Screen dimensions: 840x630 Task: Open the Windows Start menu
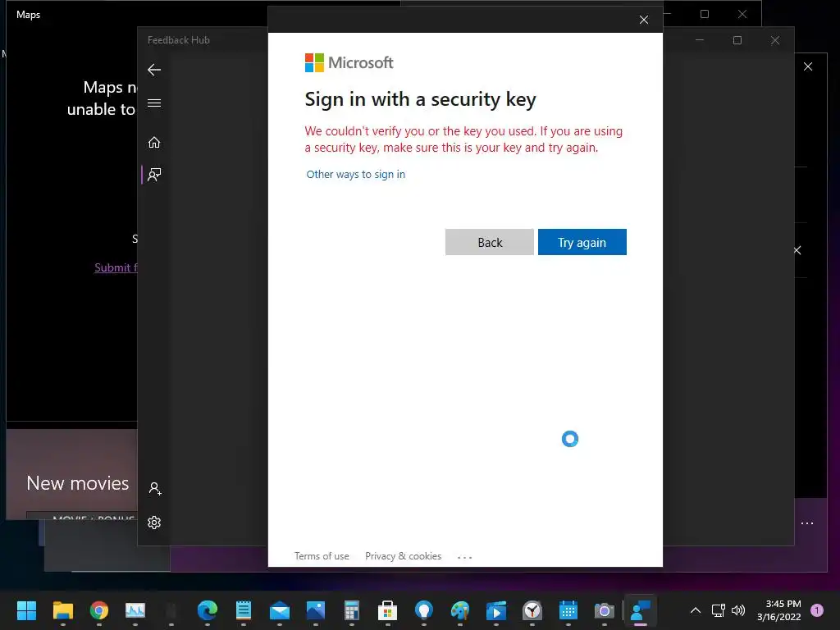click(26, 610)
